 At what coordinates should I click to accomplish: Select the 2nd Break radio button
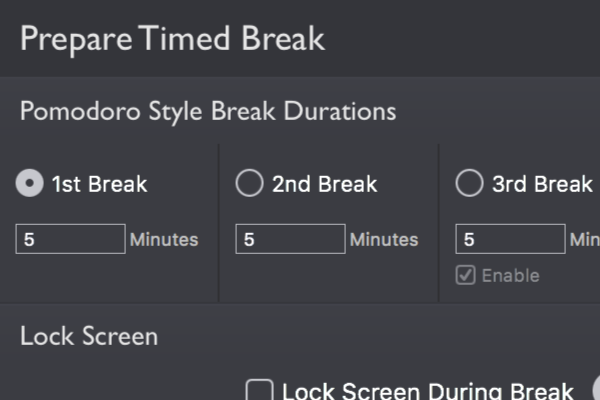(249, 183)
